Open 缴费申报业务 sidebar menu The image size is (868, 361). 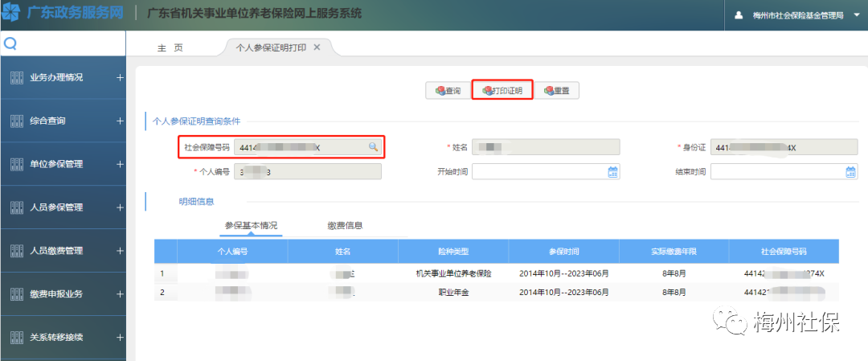click(63, 293)
